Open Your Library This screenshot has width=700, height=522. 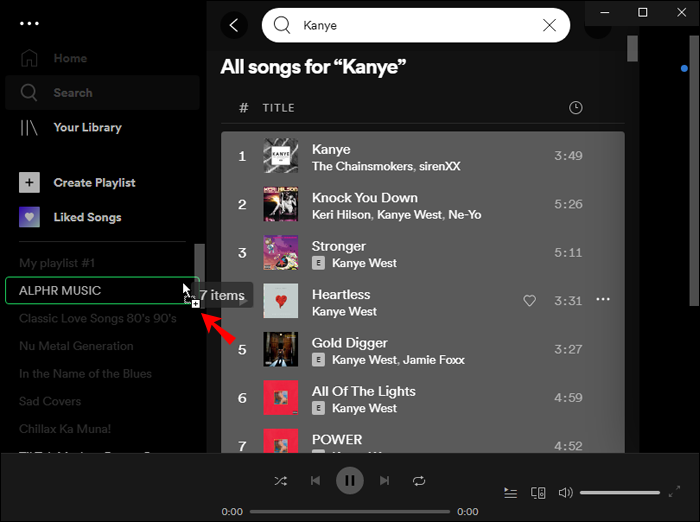click(x=71, y=128)
